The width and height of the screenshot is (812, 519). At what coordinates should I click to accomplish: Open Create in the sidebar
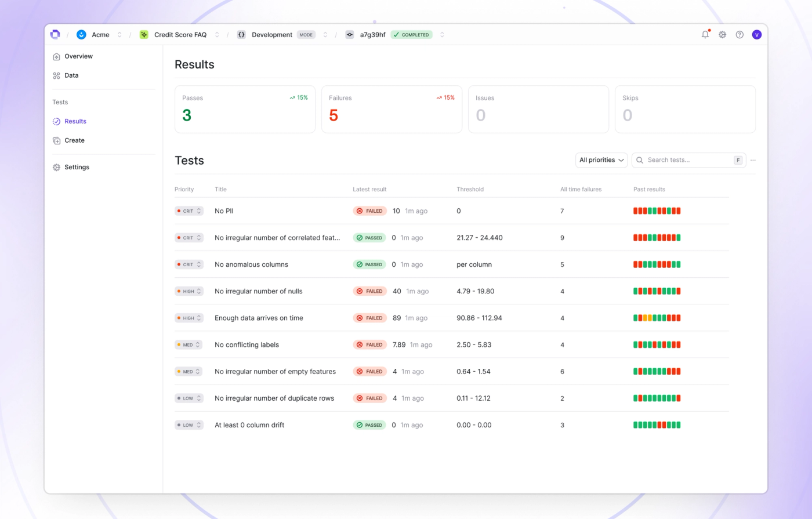point(74,140)
